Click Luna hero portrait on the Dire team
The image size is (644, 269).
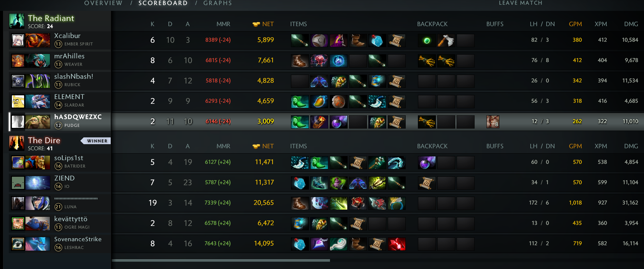[38, 203]
